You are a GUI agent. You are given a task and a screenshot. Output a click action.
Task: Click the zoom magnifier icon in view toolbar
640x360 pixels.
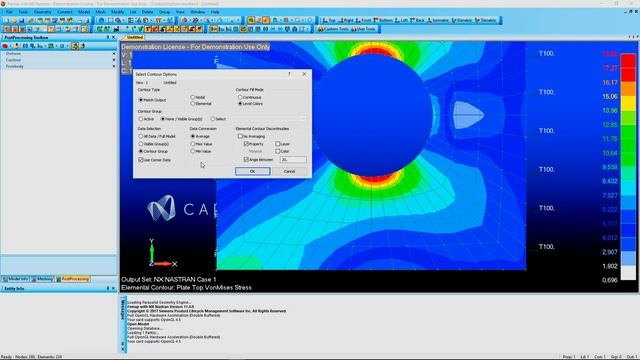tap(118, 20)
